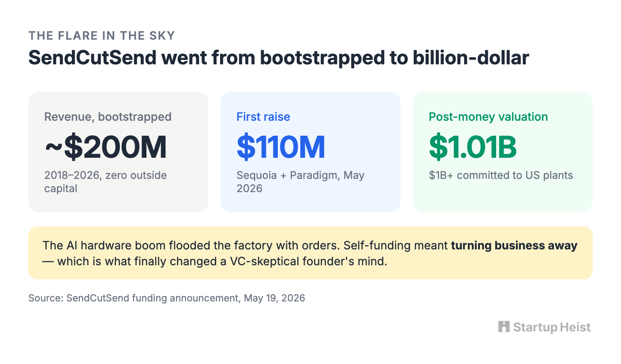Click 'Sequoia + Paradigm, May 2026' caption
The height and width of the screenshot is (364, 621).
[301, 182]
